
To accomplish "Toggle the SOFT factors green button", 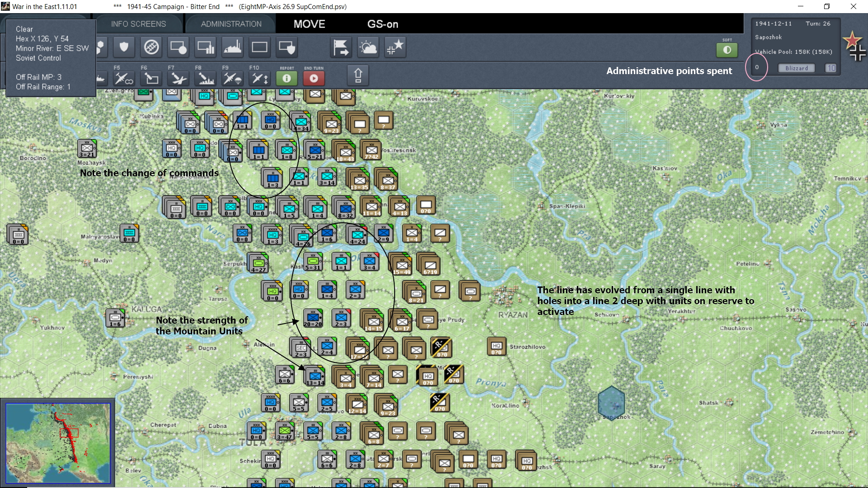I will 726,50.
